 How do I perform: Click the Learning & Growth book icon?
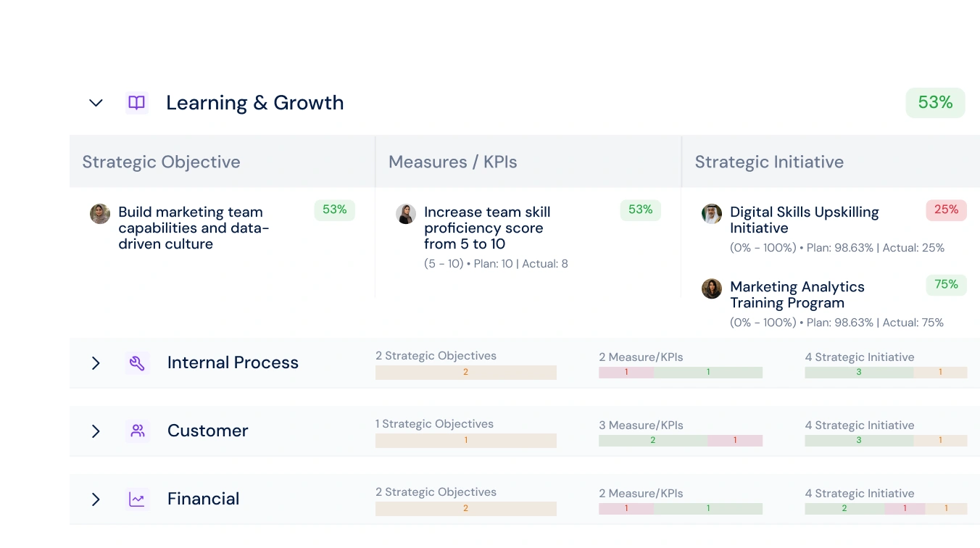pyautogui.click(x=136, y=103)
